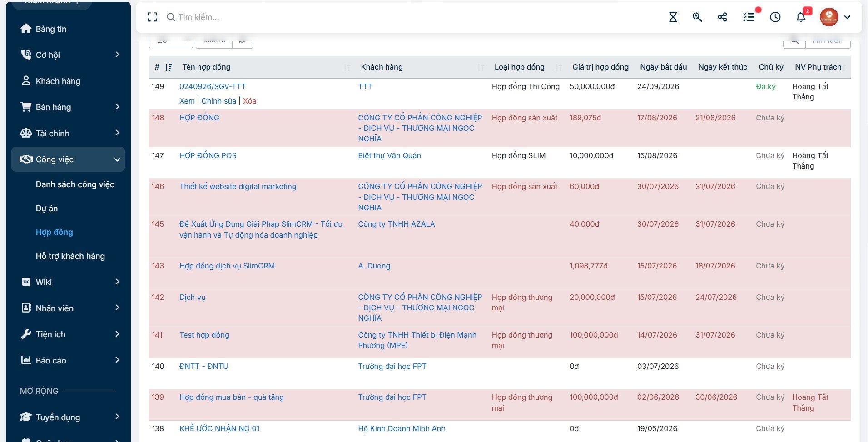Open the user account dropdown arrow
868x442 pixels.
click(847, 17)
